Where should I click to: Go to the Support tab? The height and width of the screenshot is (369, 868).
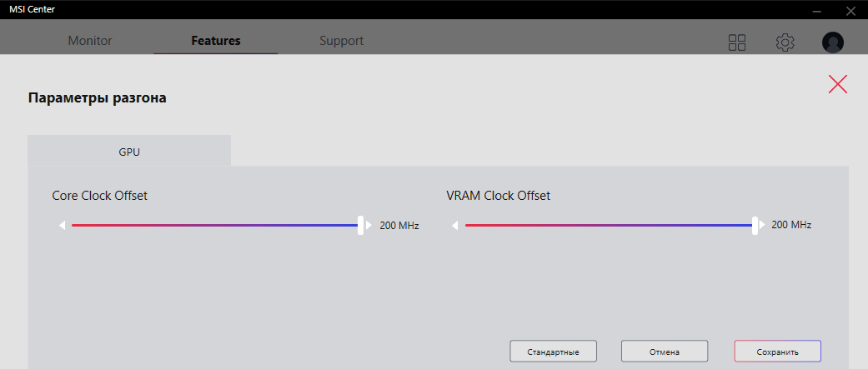click(x=341, y=41)
